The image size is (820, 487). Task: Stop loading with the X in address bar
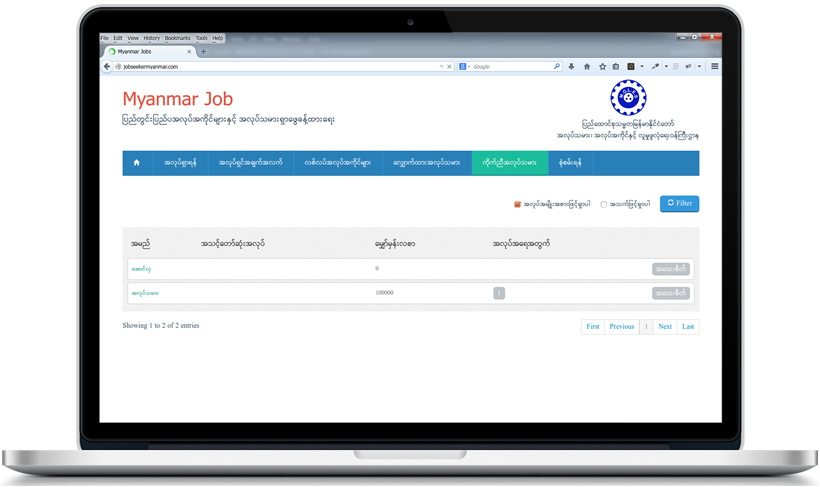[449, 66]
